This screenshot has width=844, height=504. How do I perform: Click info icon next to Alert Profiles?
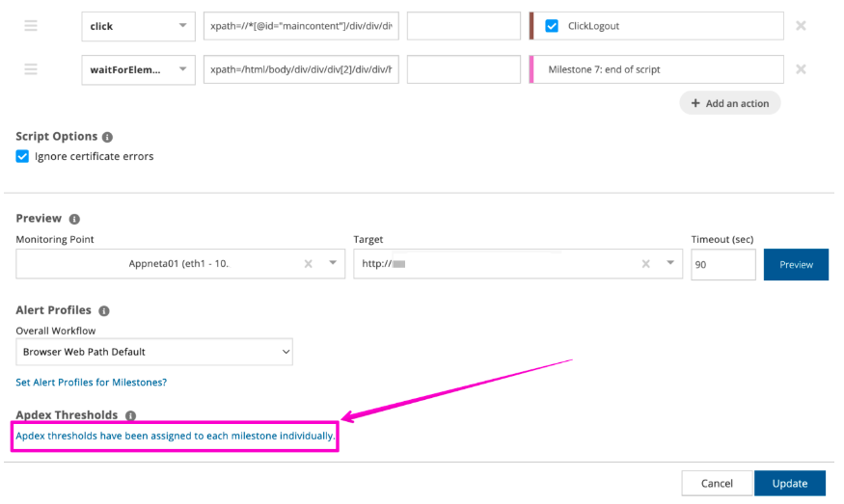(x=104, y=311)
